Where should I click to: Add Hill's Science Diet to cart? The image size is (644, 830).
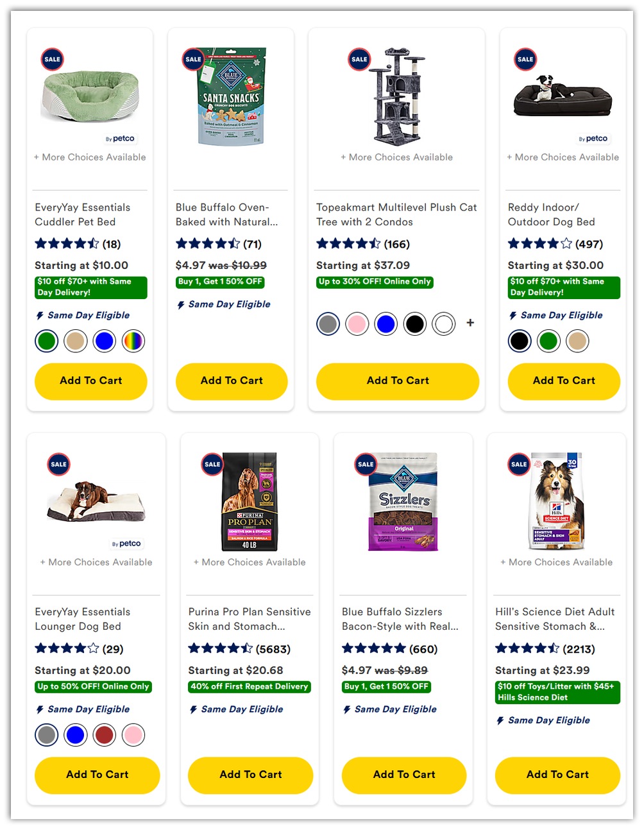tap(557, 775)
